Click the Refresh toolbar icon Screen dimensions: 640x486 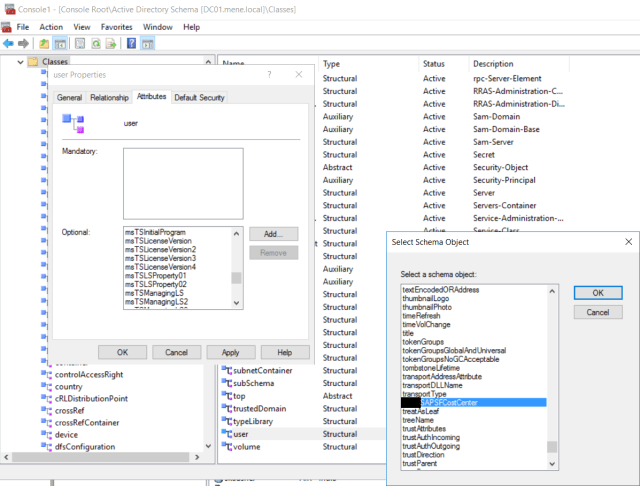(x=95, y=44)
